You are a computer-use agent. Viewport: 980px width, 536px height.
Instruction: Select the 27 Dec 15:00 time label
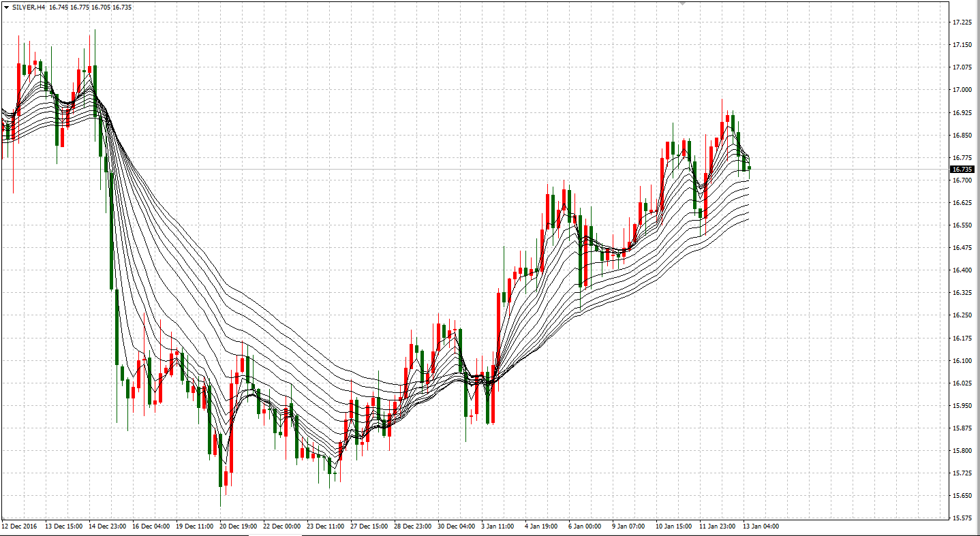tap(369, 526)
